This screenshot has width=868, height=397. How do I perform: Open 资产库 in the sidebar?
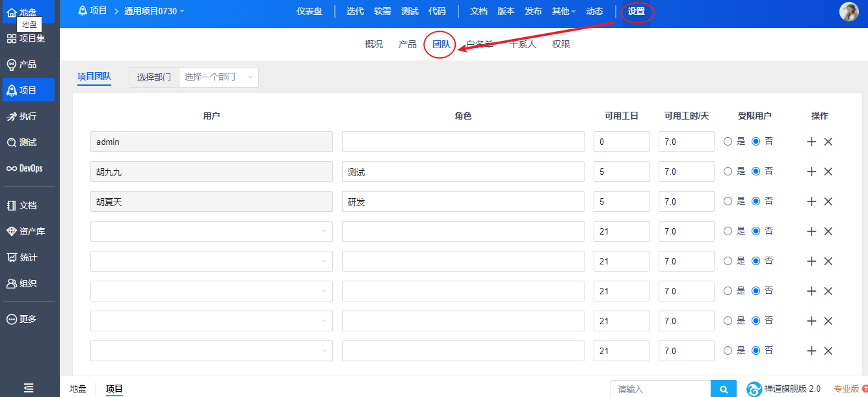point(12,231)
